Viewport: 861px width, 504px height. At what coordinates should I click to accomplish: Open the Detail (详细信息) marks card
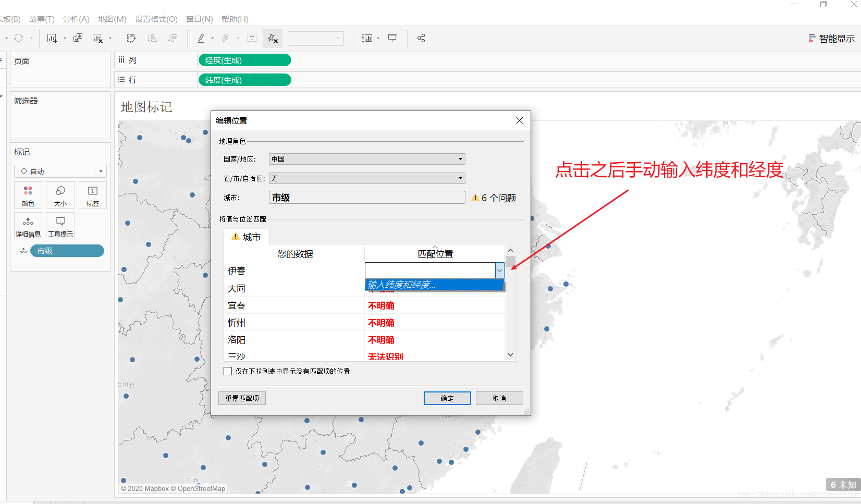pos(28,226)
